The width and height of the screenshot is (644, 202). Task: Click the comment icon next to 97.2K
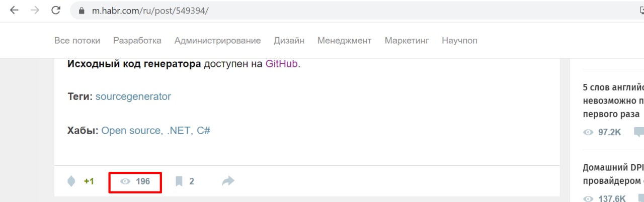(x=638, y=132)
